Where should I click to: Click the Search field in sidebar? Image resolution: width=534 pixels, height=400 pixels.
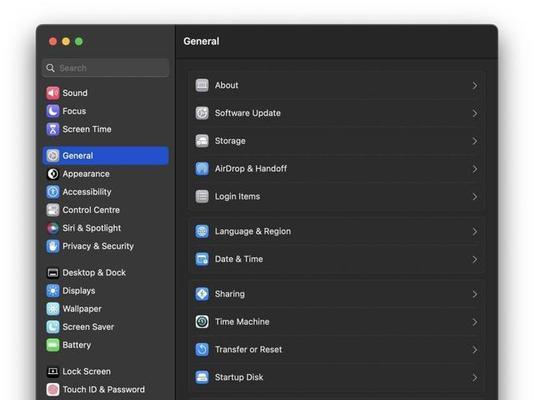pos(106,68)
